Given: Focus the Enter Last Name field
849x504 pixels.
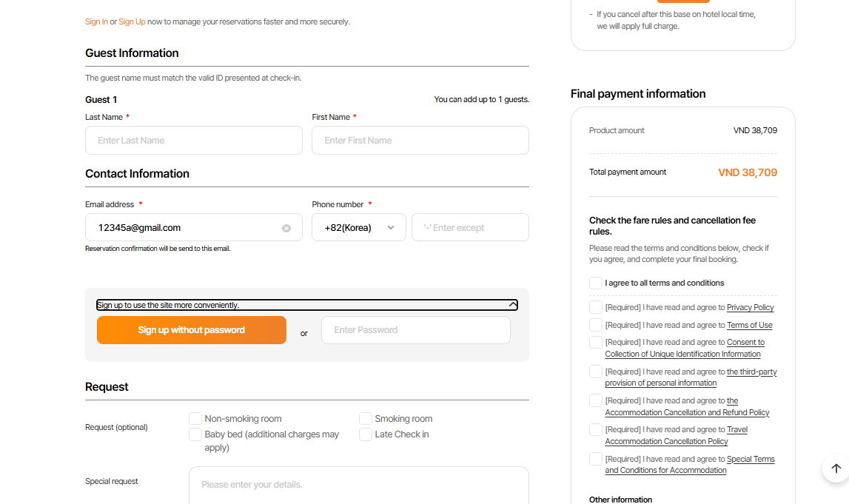Looking at the screenshot, I should (194, 141).
